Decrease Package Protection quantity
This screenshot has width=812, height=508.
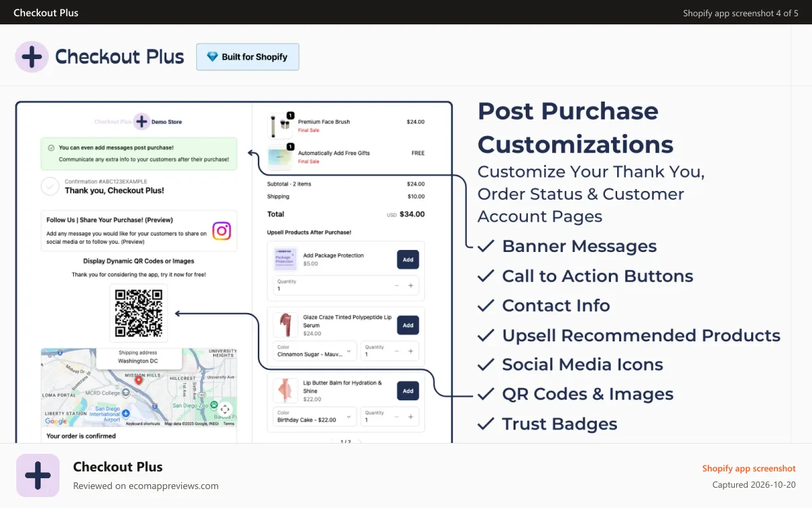coord(397,286)
